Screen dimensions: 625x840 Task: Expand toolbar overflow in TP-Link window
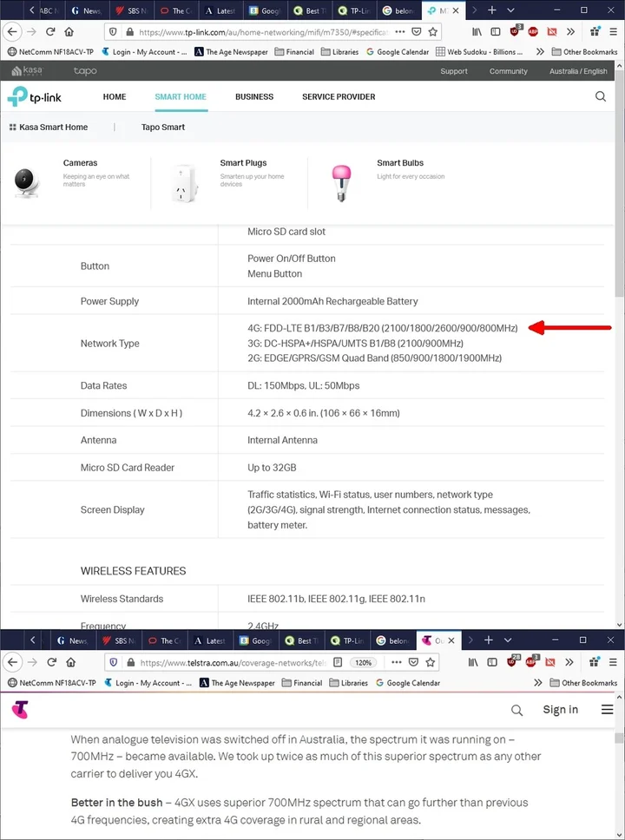coord(570,32)
